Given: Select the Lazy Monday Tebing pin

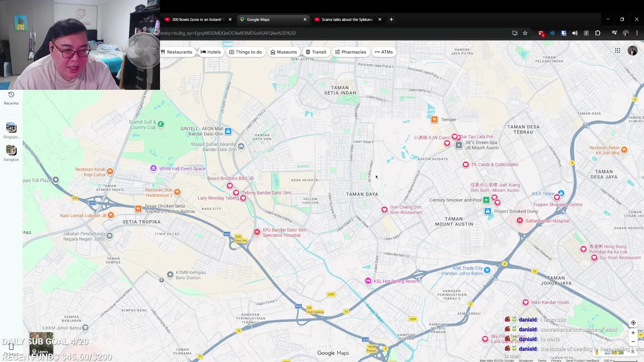Looking at the screenshot, I should 243,198.
